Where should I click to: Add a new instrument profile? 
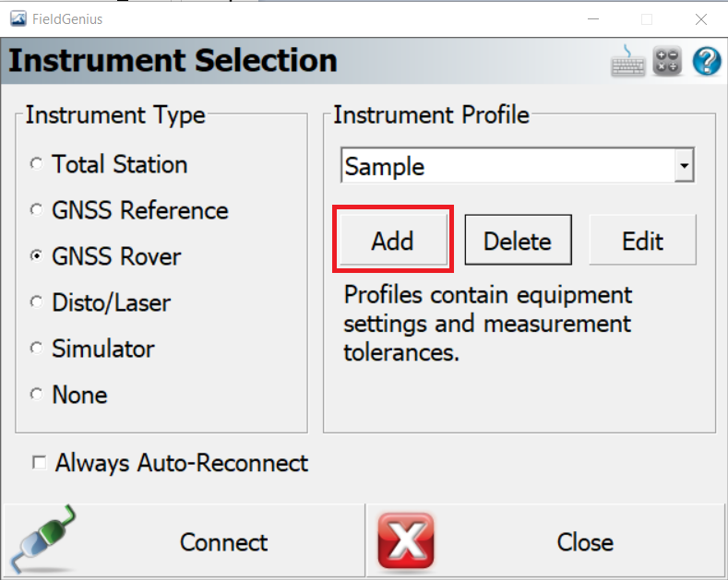393,240
